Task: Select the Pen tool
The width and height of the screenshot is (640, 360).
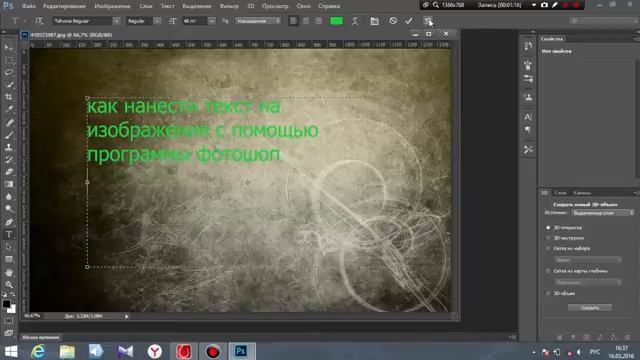Action: point(9,222)
